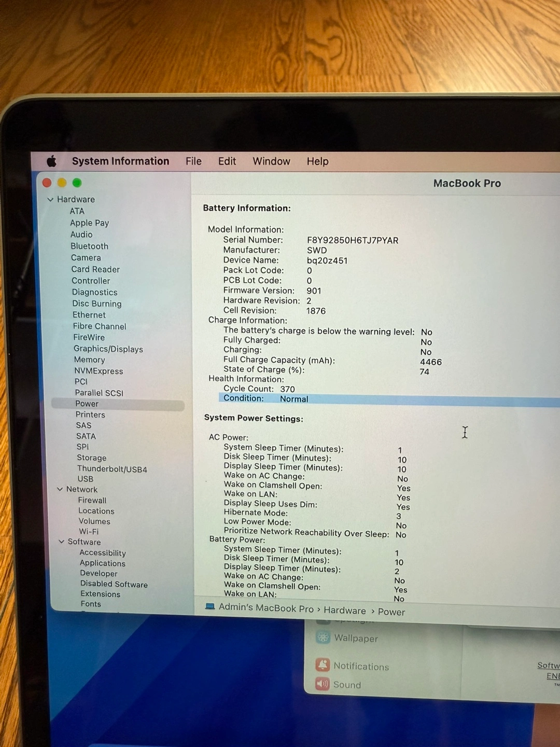Select Memory in the sidebar
The height and width of the screenshot is (747, 560).
[x=90, y=359]
